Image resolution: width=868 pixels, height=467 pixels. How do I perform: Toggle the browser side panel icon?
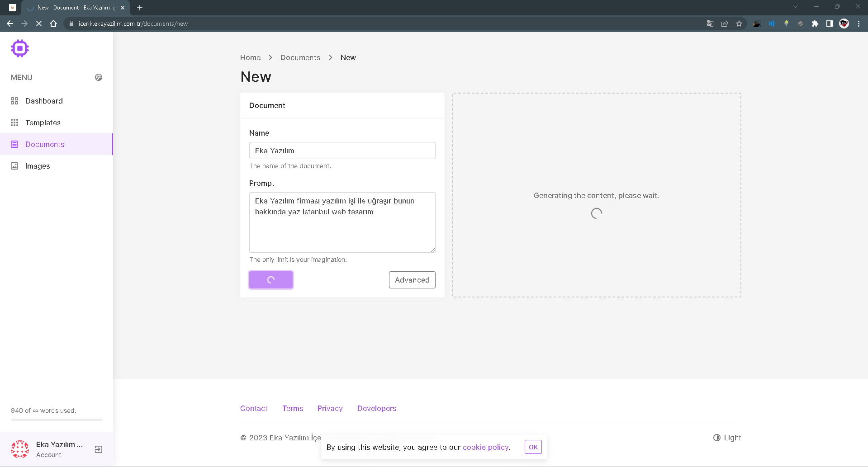[830, 24]
